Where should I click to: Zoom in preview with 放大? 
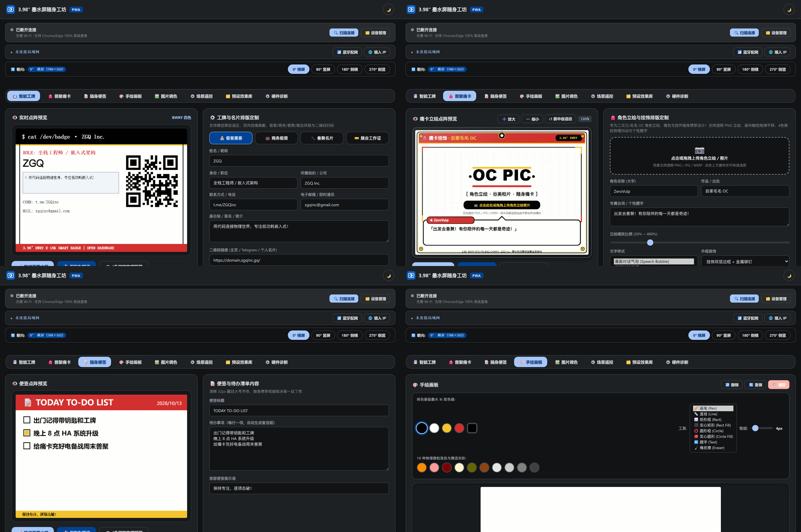[508, 119]
